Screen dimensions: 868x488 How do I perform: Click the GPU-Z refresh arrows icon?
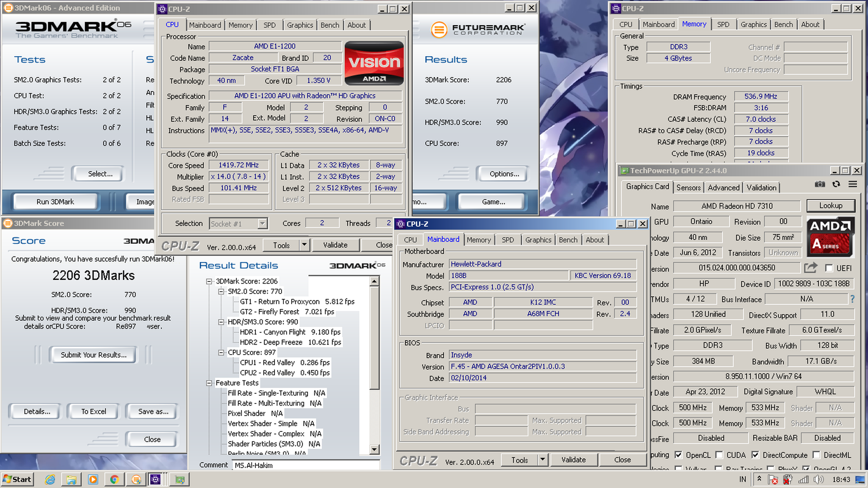(836, 184)
